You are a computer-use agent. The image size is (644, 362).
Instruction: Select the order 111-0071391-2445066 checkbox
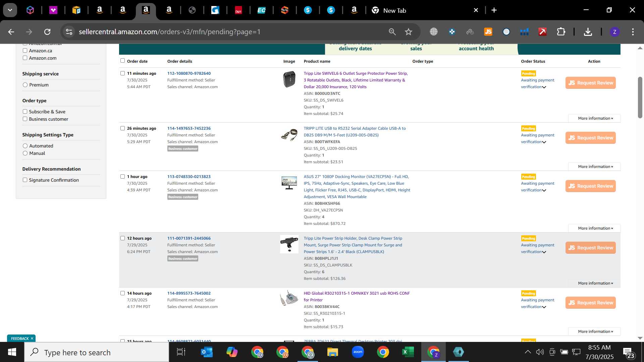coord(122,238)
